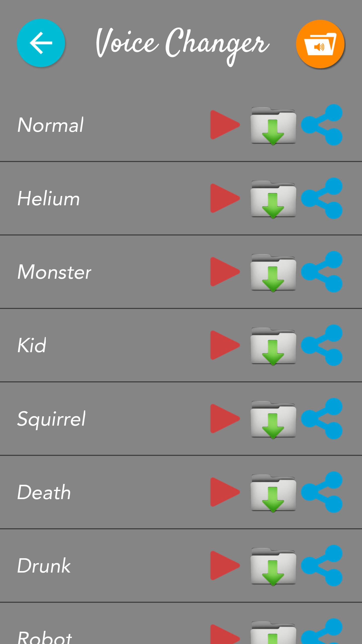Share the Drunk voice recording

click(322, 566)
